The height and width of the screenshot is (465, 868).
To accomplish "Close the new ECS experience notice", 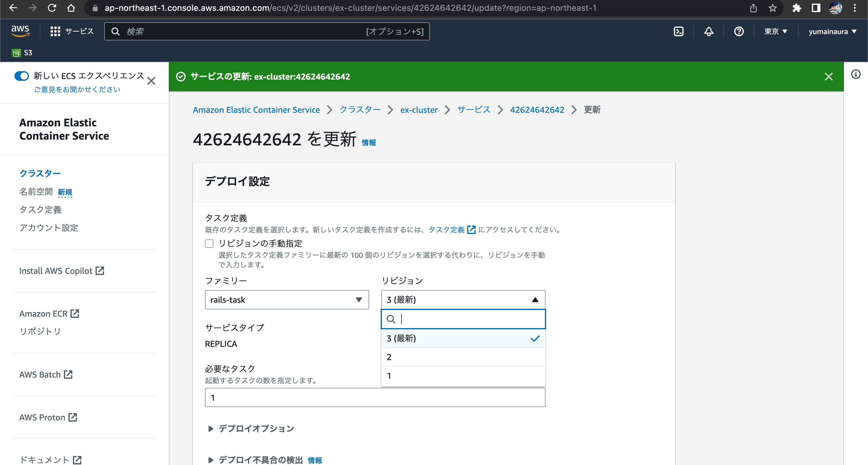I will [x=151, y=81].
